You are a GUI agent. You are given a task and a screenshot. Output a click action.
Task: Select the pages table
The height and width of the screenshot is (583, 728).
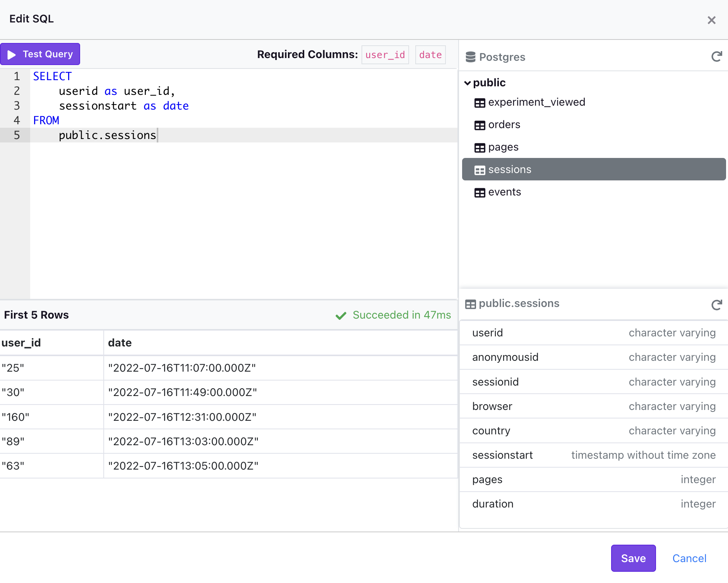click(594, 147)
